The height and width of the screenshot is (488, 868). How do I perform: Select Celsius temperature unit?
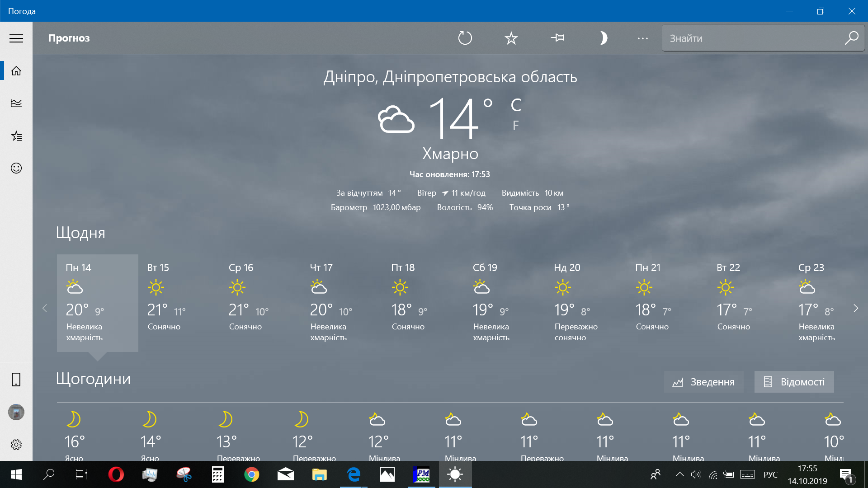pos(516,105)
